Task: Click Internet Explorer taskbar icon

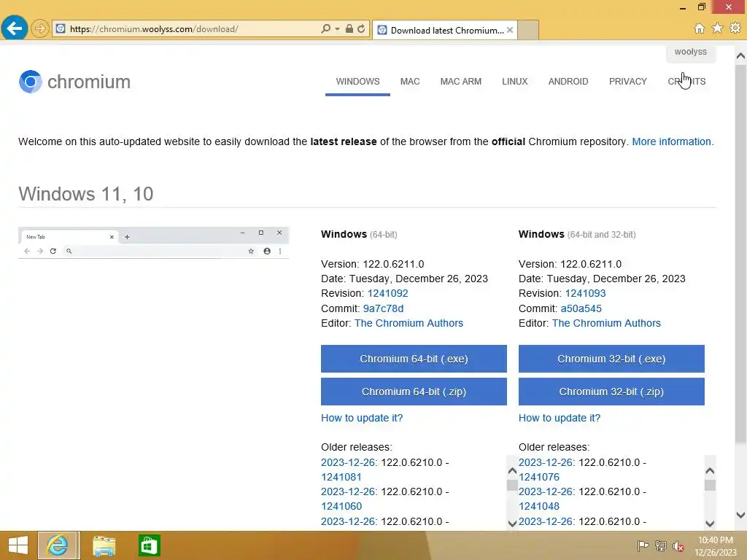Action: tap(58, 545)
